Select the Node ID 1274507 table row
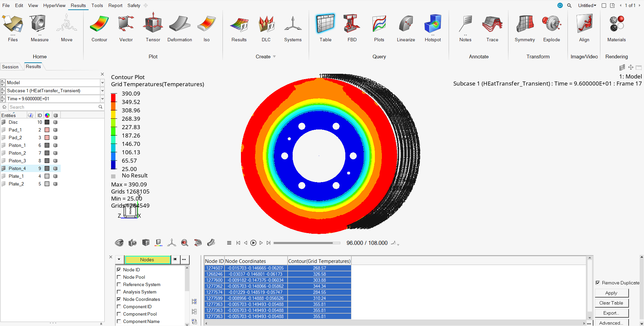The image size is (644, 326). click(278, 268)
